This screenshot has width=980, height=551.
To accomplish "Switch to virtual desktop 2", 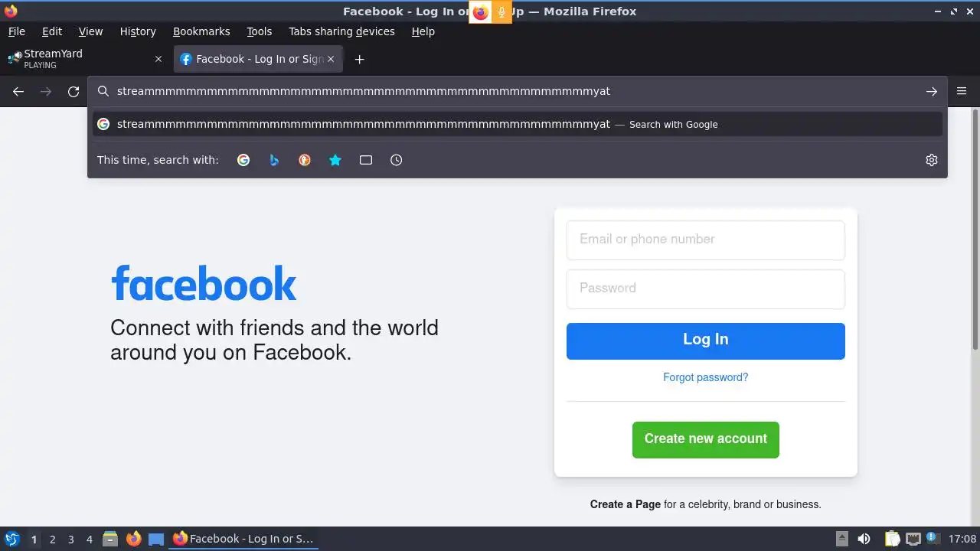I will [x=52, y=539].
